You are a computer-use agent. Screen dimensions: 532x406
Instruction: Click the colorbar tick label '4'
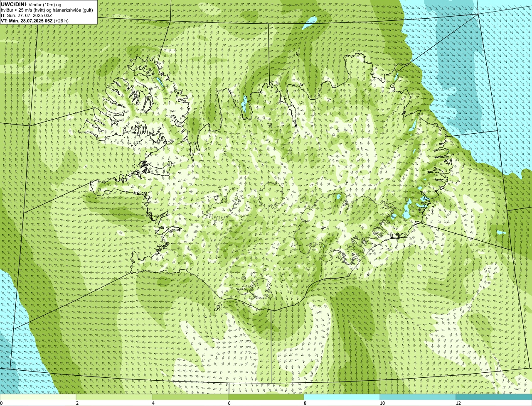(x=153, y=403)
